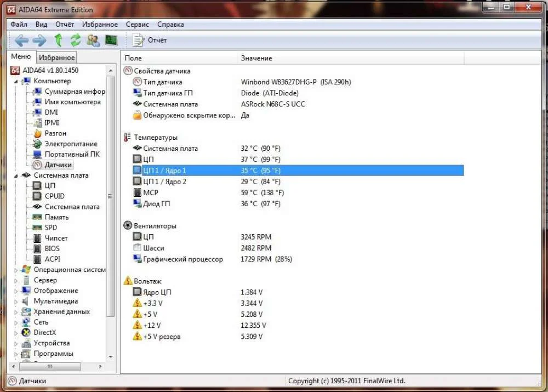
Task: Open the Избранное menu in menu bar
Action: [100, 25]
